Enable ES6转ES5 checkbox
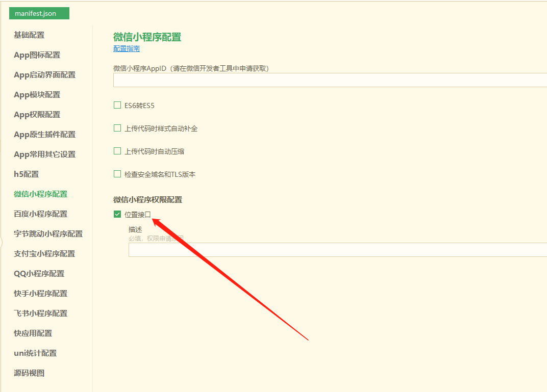This screenshot has width=547, height=392. (x=117, y=105)
